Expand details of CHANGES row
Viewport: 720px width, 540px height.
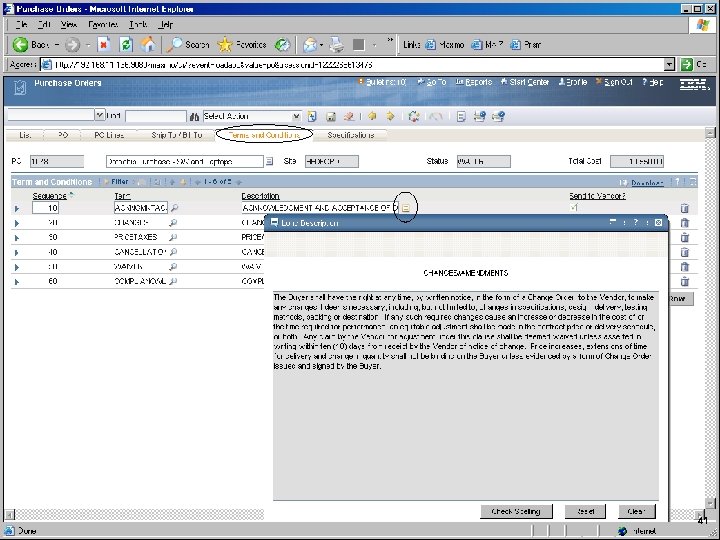17,223
